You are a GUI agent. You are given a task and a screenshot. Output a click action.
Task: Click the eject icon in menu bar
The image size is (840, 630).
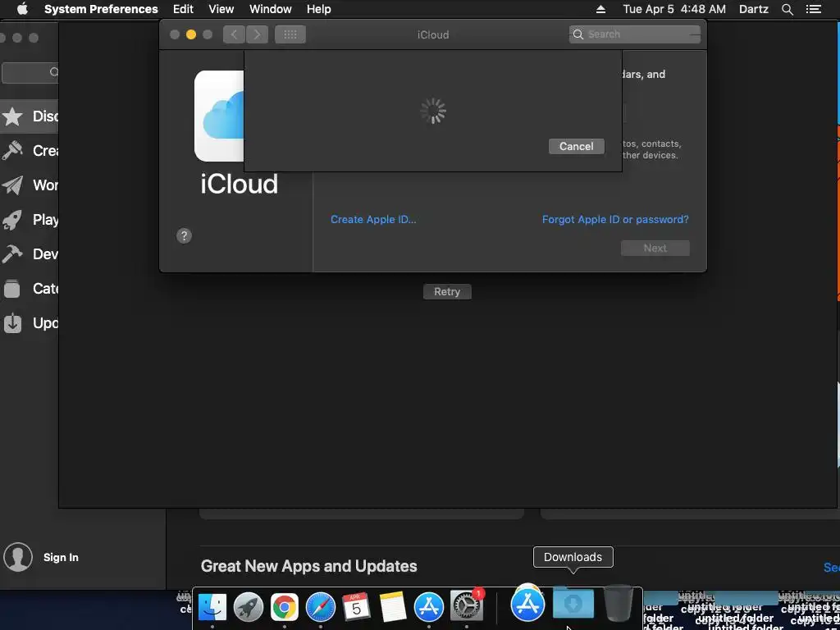click(x=600, y=9)
